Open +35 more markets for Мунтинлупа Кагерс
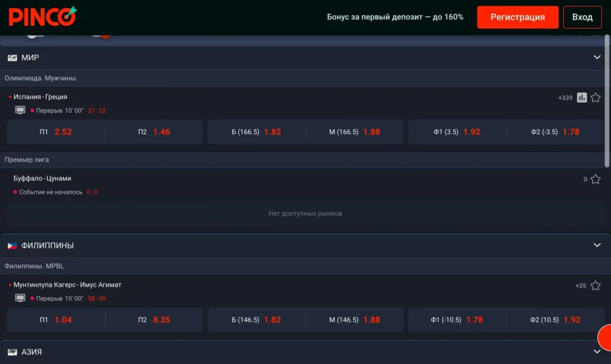Viewport: 611px width, 364px height. pyautogui.click(x=580, y=286)
